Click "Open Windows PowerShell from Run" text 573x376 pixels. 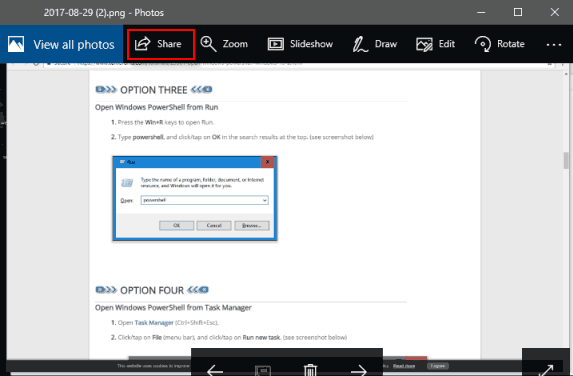pyautogui.click(x=156, y=107)
